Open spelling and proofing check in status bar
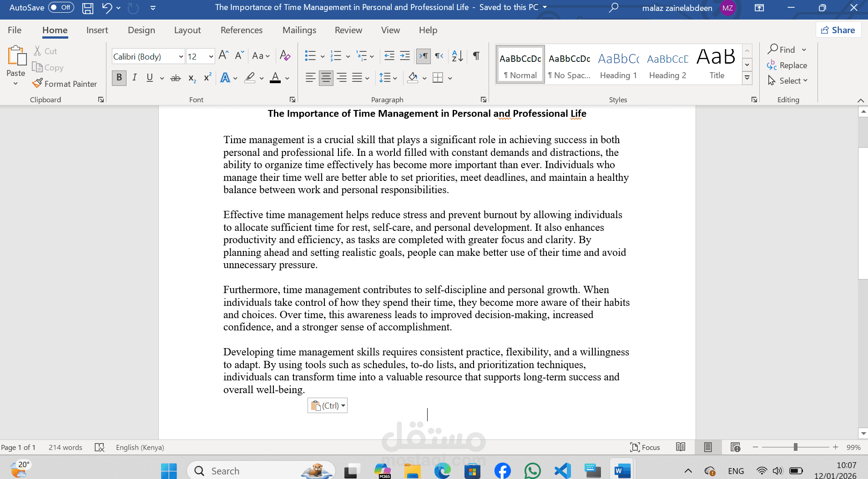Screen dimensions: 868x479 click(x=100, y=447)
